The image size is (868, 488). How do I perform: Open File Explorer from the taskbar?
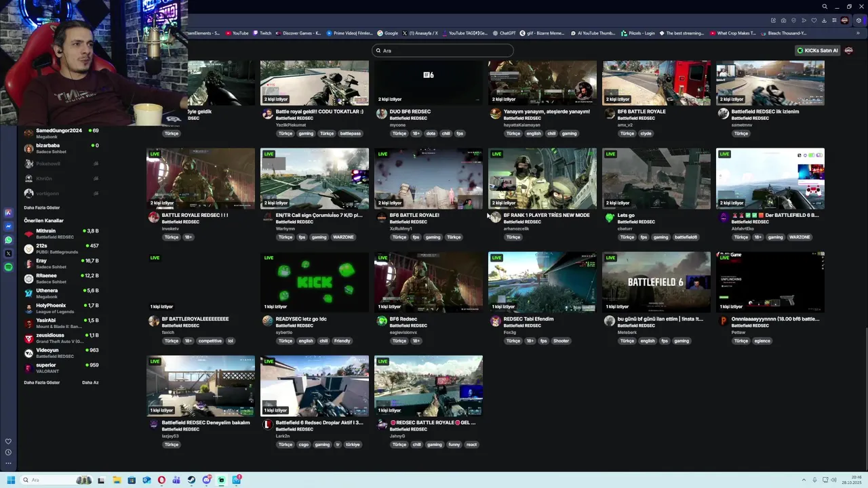pyautogui.click(x=117, y=480)
